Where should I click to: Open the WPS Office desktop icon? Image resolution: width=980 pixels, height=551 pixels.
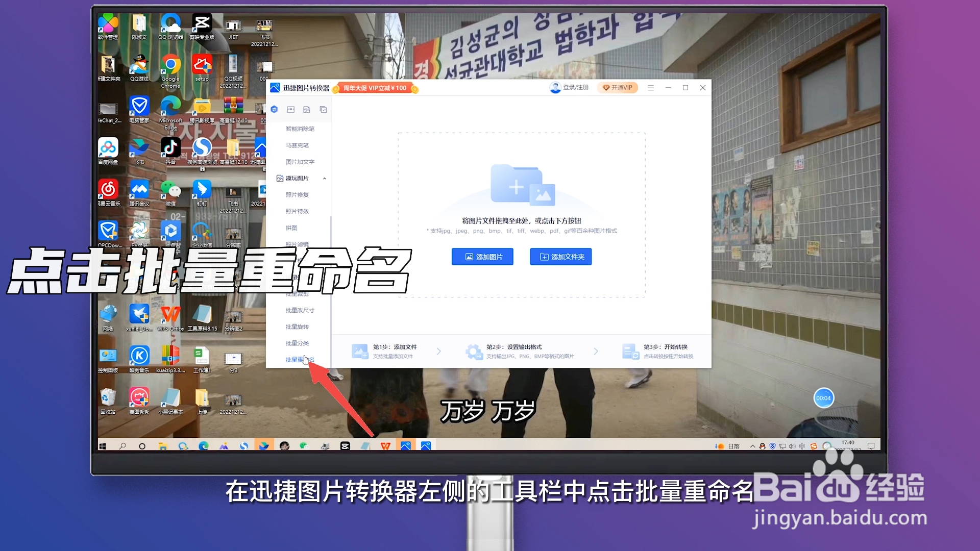coord(170,315)
